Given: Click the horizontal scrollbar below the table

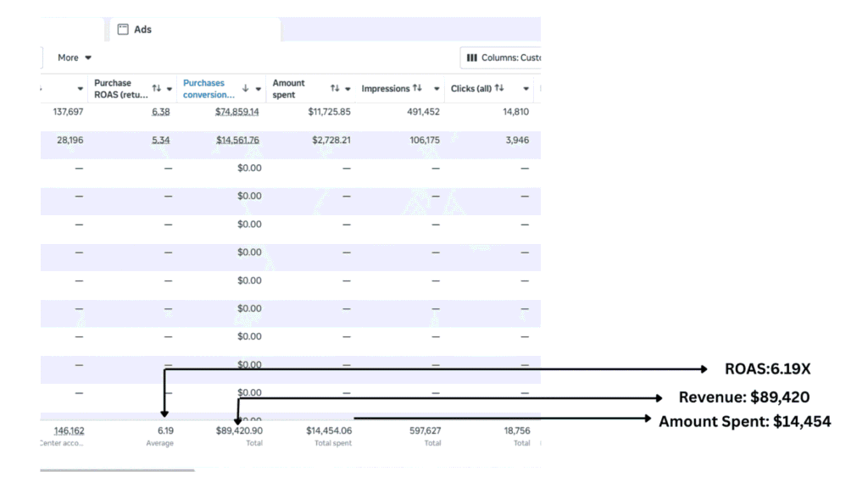Looking at the screenshot, I should [x=117, y=470].
